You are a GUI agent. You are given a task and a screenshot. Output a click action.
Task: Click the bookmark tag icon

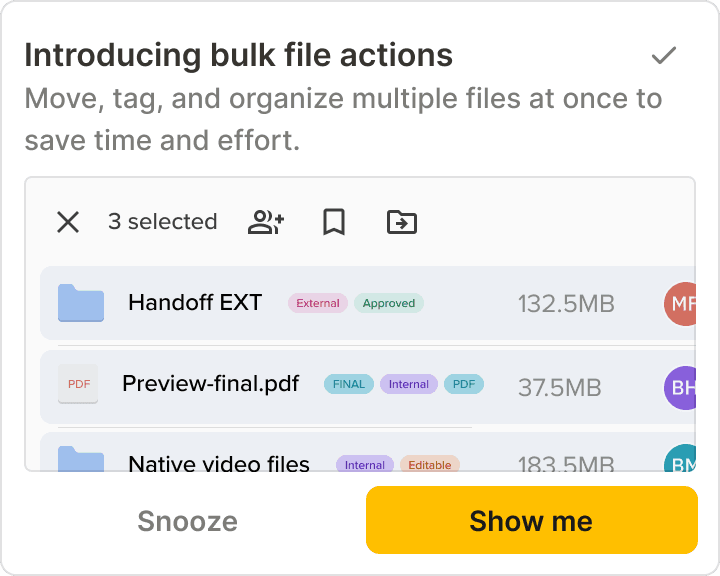point(334,222)
